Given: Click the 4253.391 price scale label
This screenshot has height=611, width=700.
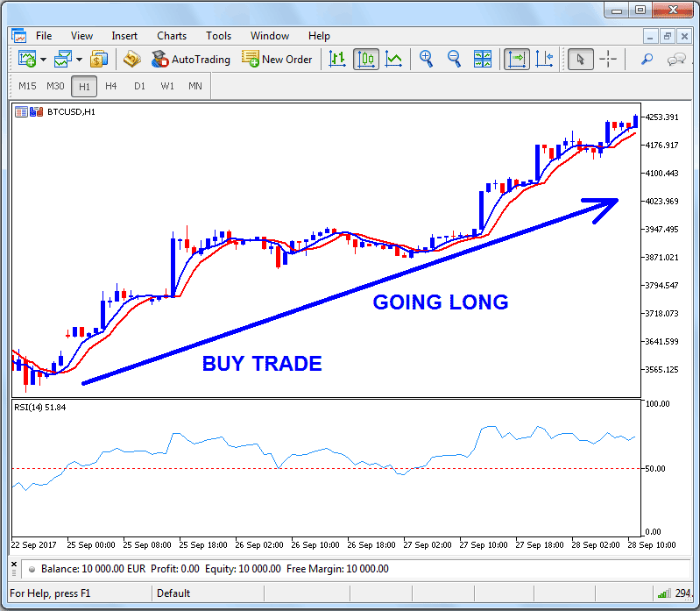Looking at the screenshot, I should pyautogui.click(x=661, y=117).
